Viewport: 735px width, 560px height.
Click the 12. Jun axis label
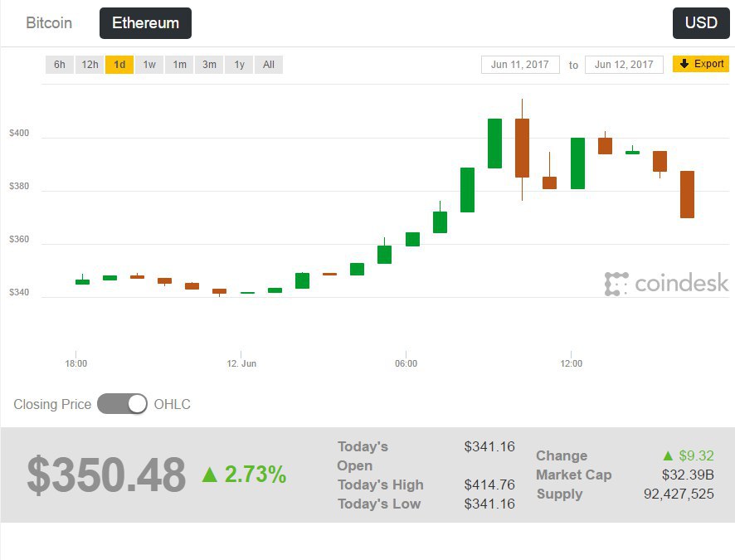241,363
